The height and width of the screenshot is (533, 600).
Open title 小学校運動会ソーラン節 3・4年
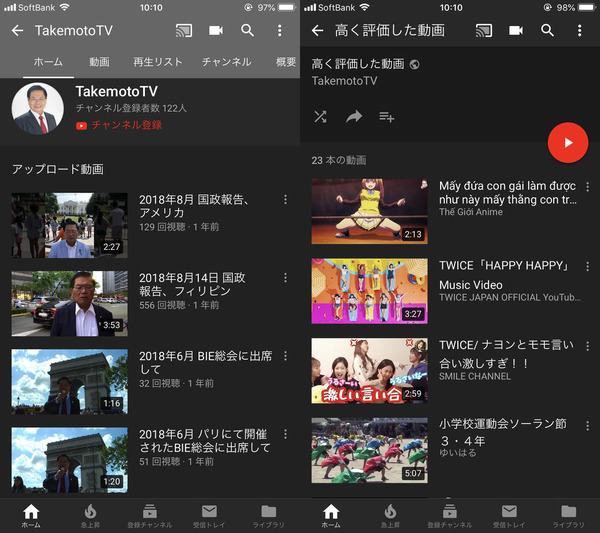pyautogui.click(x=503, y=432)
